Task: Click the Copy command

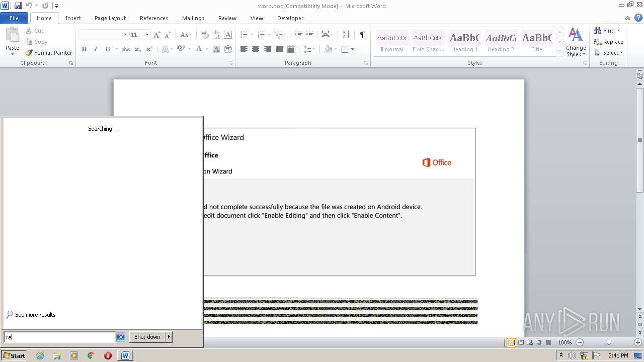Action: pos(36,42)
